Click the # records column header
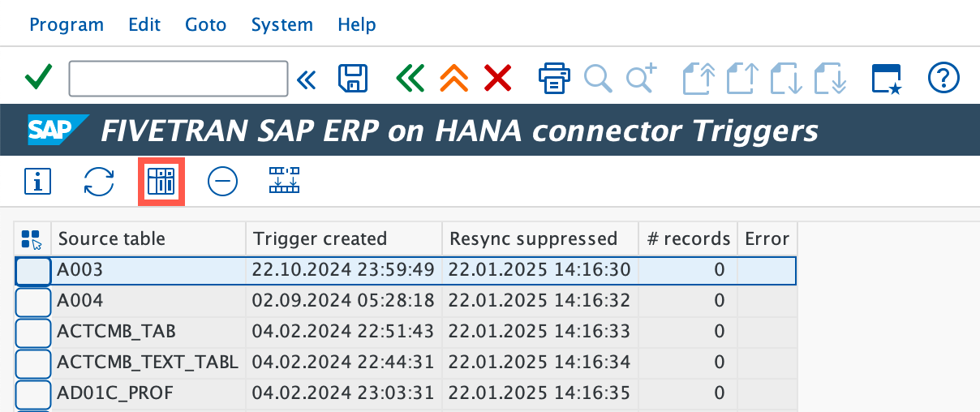Screen dimensions: 980x412 point(688,238)
